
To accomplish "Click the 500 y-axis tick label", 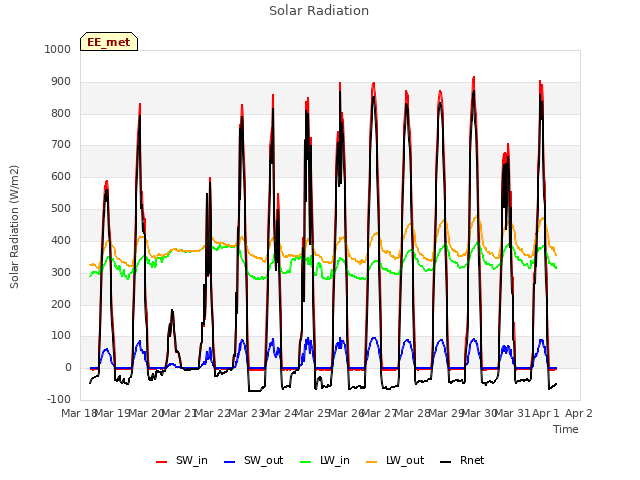I will pyautogui.click(x=61, y=209).
